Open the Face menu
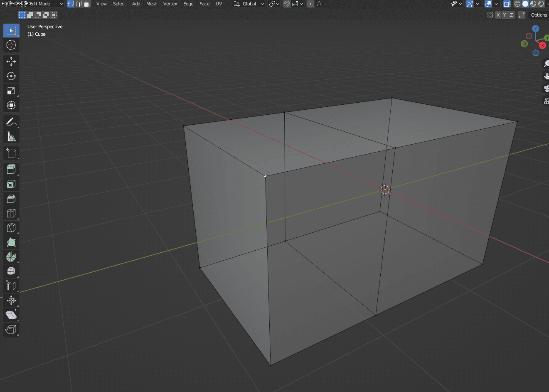The height and width of the screenshot is (392, 549). [204, 4]
